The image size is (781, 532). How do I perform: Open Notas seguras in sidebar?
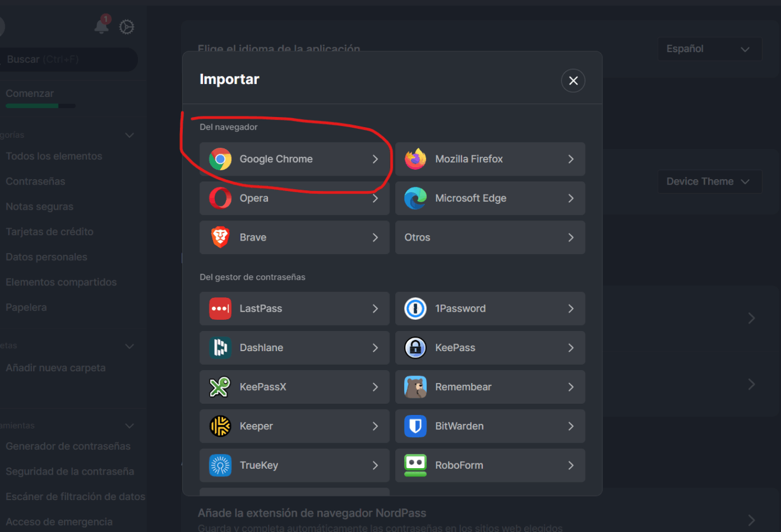click(x=40, y=207)
